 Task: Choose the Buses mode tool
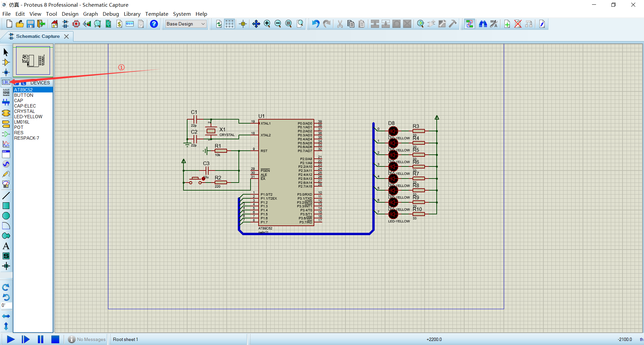[x=6, y=102]
